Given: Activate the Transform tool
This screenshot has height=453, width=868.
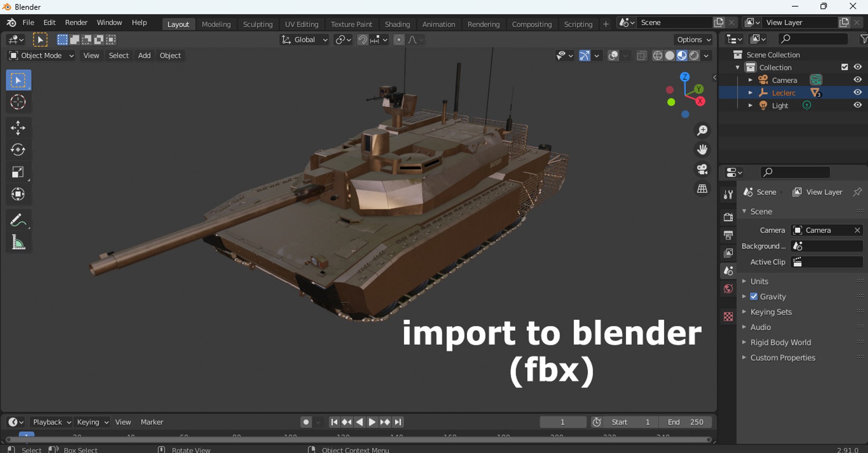Looking at the screenshot, I should pos(18,194).
